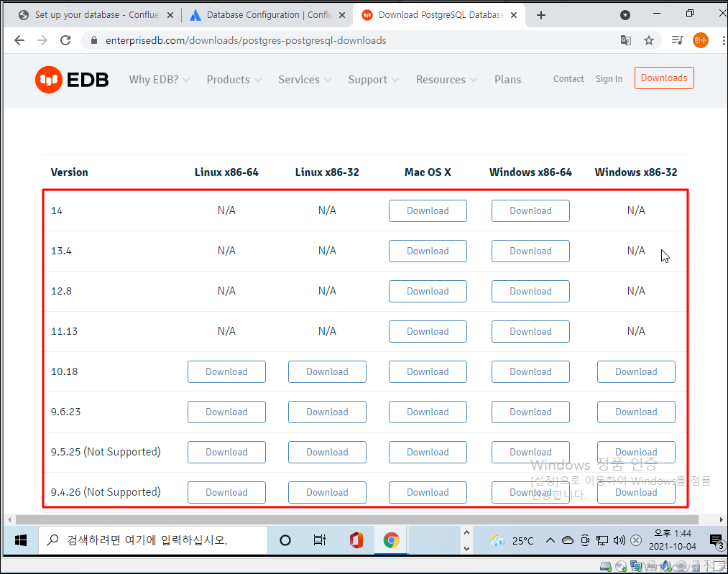Click the site lock icon in address bar

pos(94,40)
